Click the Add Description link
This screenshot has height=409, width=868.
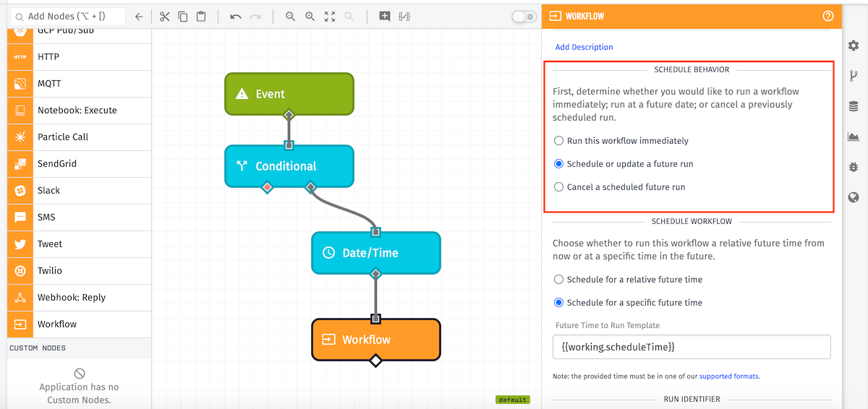pos(584,47)
